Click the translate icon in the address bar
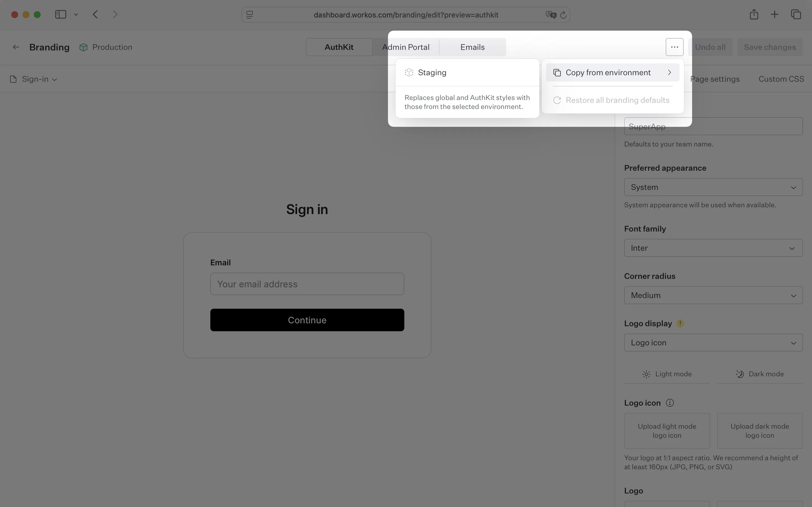Image resolution: width=812 pixels, height=507 pixels. point(551,15)
